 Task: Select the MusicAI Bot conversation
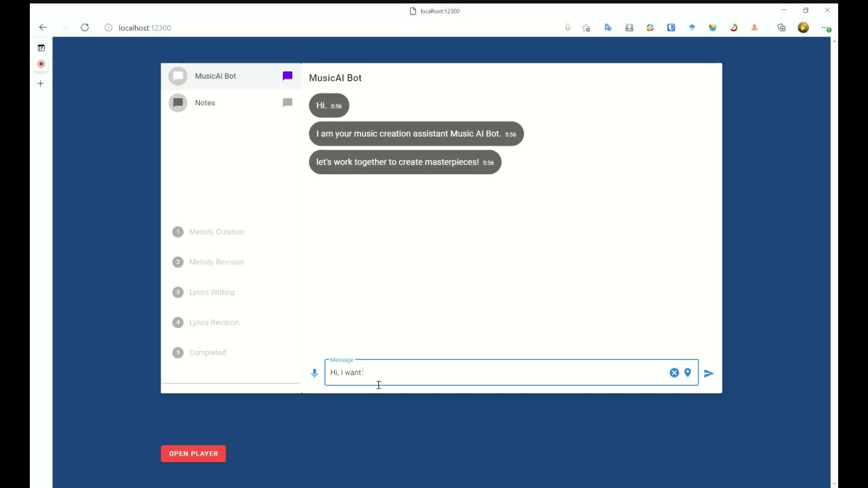[x=231, y=76]
